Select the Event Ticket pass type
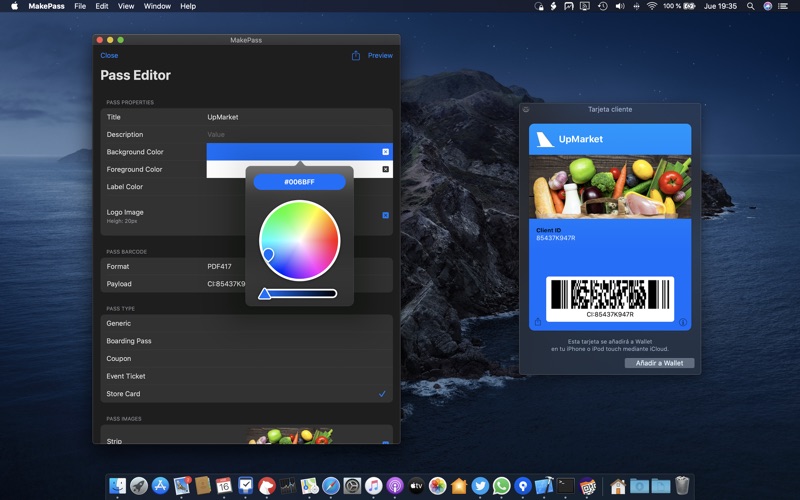Screen dimensions: 800x500 pos(246,376)
